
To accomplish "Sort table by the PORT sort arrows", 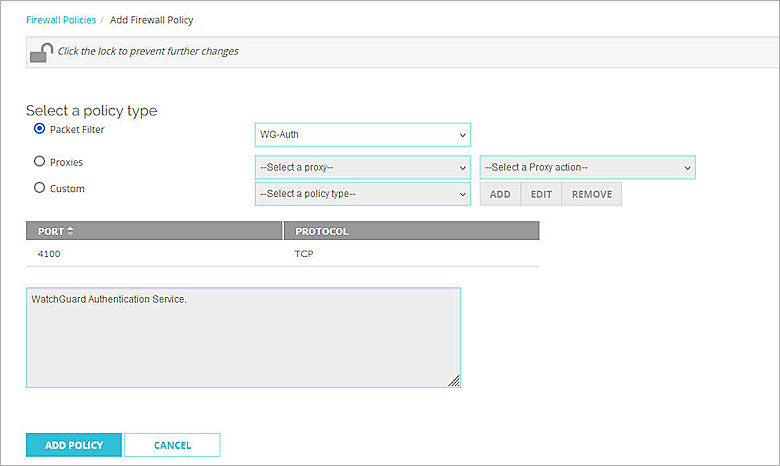I will coord(71,231).
